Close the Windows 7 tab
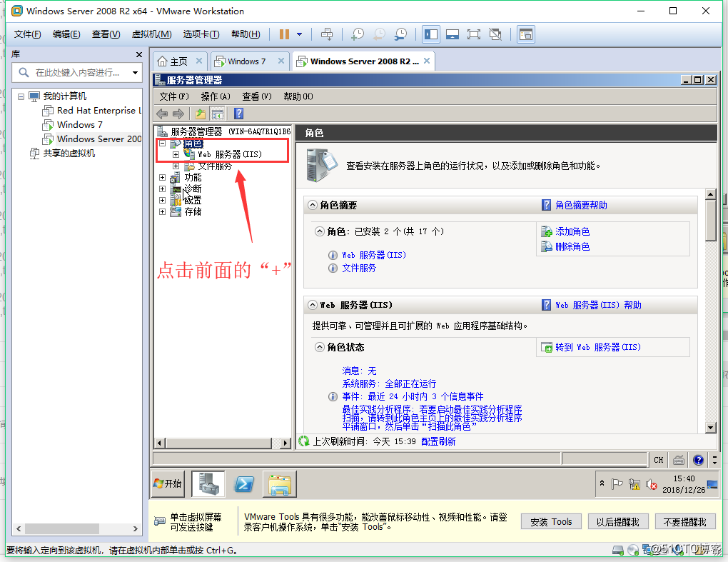This screenshot has width=728, height=562. point(281,61)
